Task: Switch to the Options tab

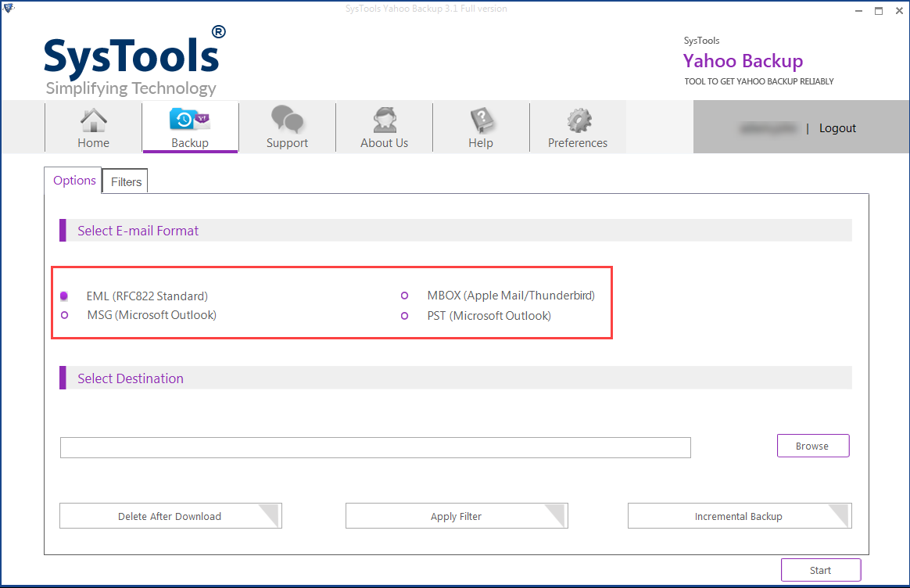Action: pos(73,181)
